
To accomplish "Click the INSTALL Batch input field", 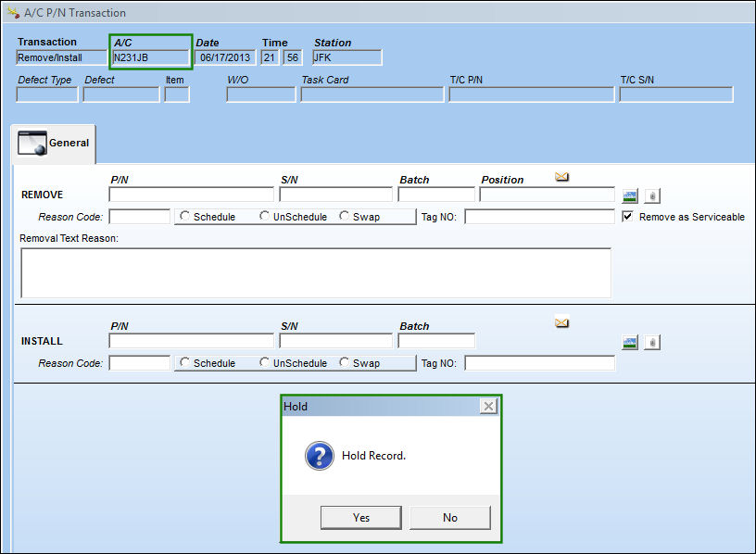I will (436, 341).
